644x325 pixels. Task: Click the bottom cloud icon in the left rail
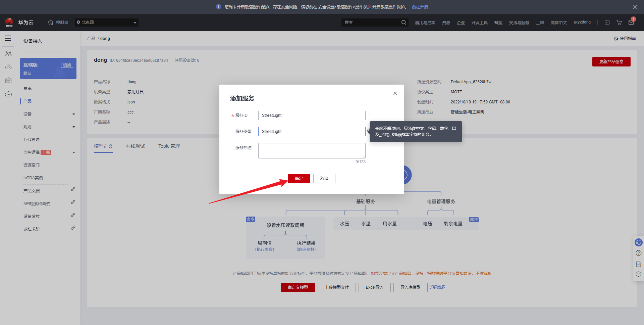point(8,94)
